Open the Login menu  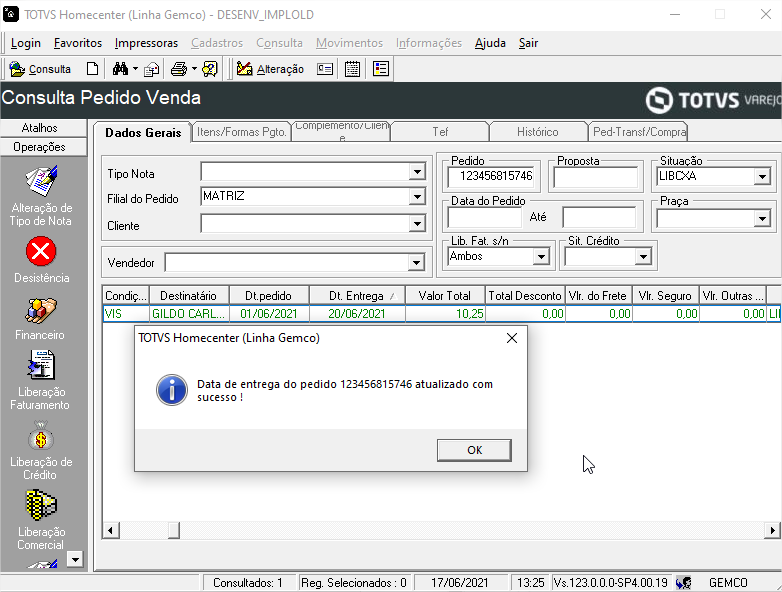(x=25, y=43)
